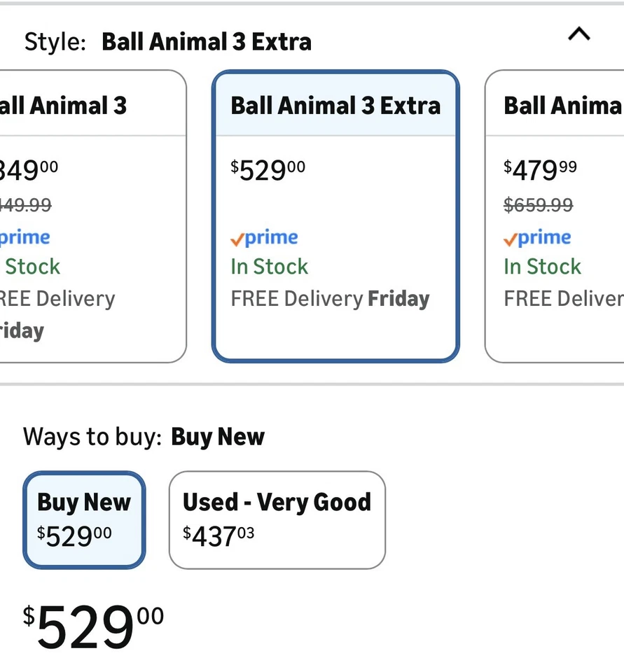624x672 pixels.
Task: Click the Ball Animal 3 Extra style heading
Action: pos(335,105)
